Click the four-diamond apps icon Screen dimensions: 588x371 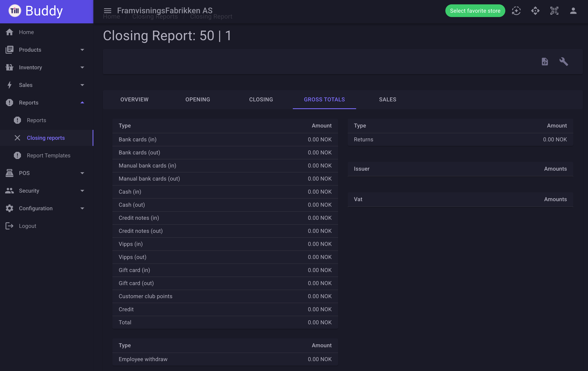pyautogui.click(x=535, y=11)
